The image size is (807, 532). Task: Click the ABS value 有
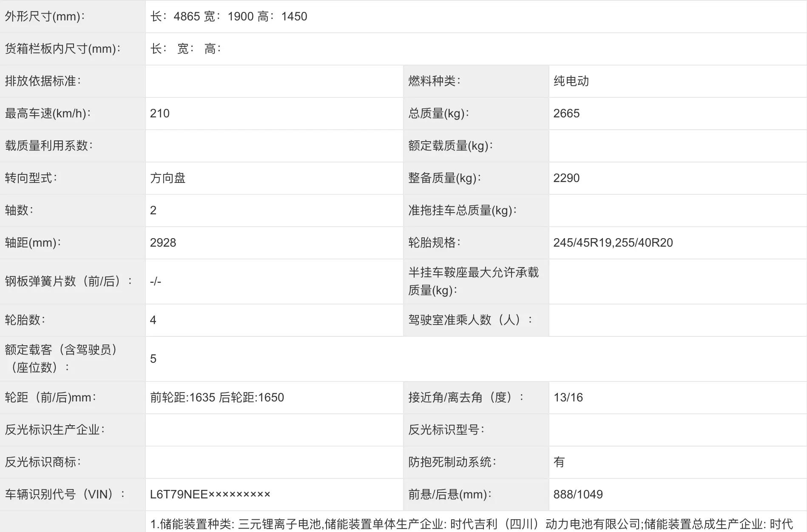559,462
